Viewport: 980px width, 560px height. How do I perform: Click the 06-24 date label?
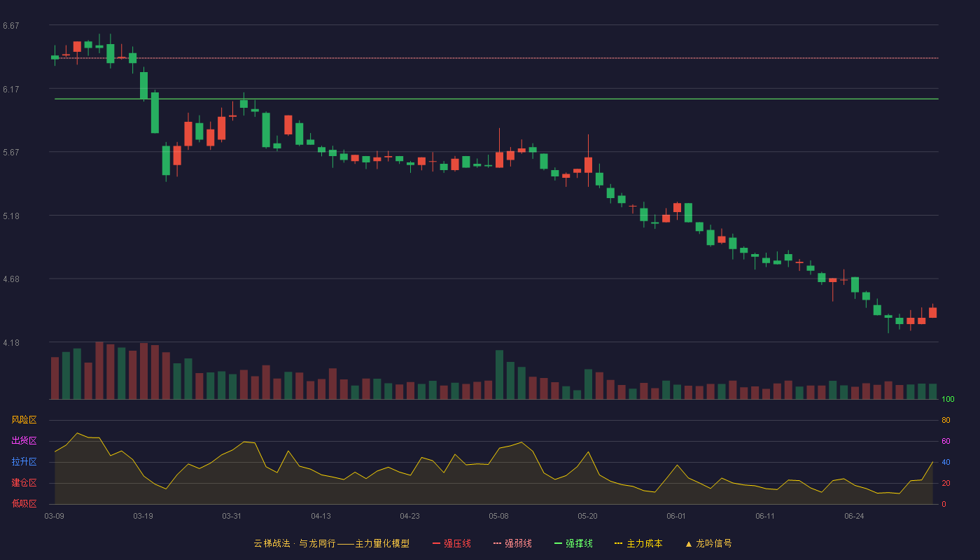(x=855, y=516)
